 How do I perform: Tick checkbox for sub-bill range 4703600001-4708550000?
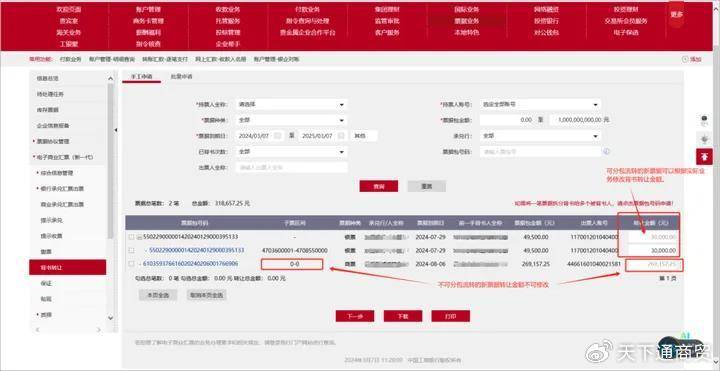click(131, 251)
